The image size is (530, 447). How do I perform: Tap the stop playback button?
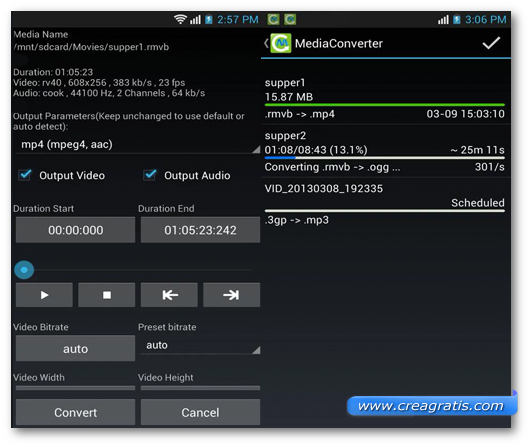[107, 295]
